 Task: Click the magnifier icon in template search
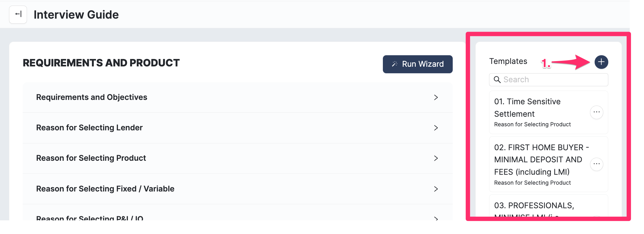click(497, 80)
